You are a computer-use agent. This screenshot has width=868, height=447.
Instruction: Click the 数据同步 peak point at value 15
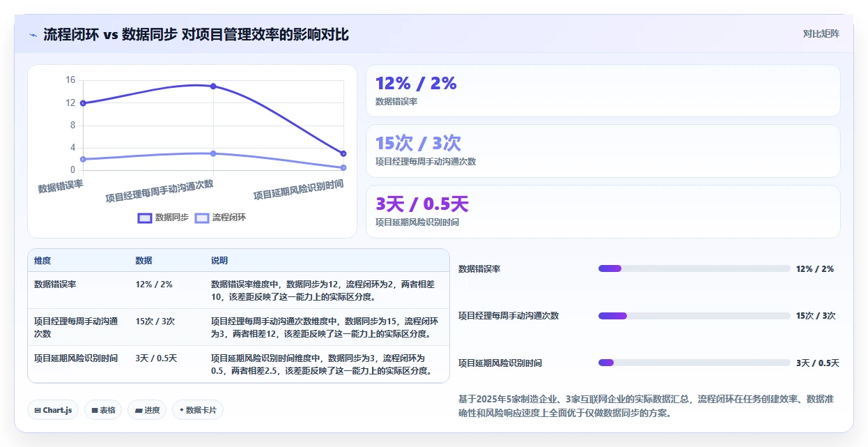coord(213,86)
